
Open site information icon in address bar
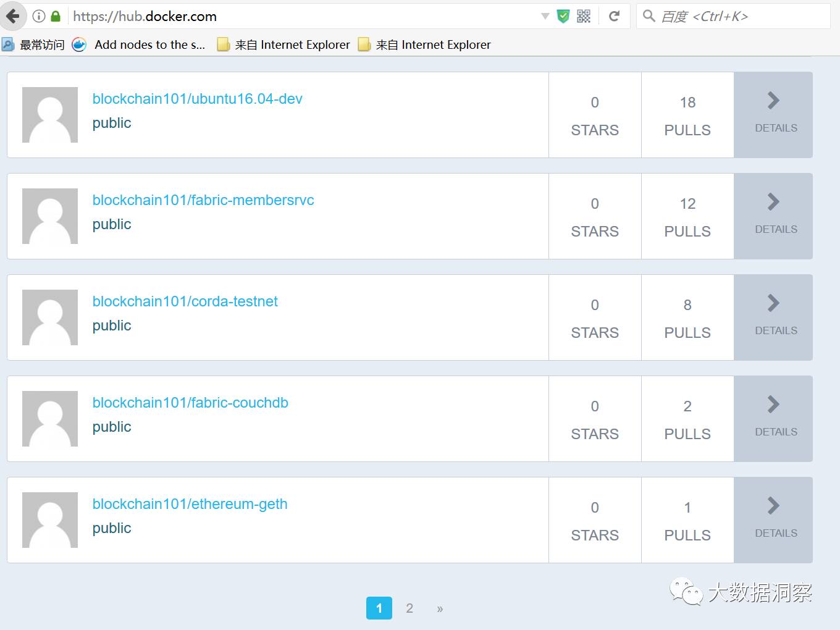39,17
